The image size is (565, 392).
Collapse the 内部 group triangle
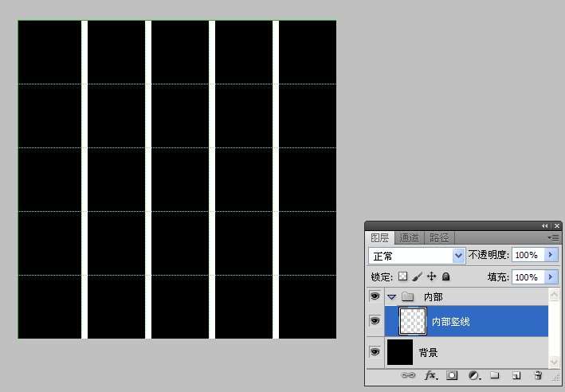coord(392,297)
